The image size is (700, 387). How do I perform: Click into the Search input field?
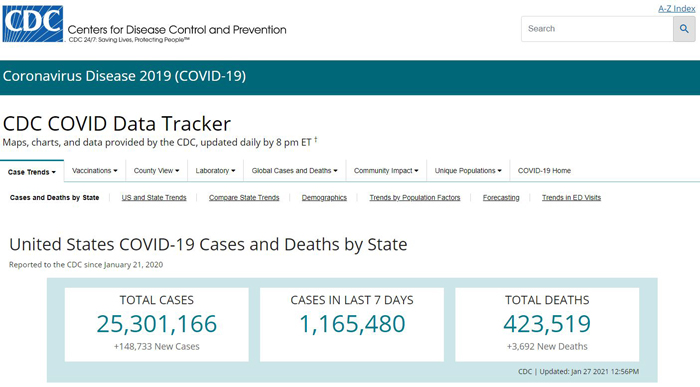(x=597, y=29)
